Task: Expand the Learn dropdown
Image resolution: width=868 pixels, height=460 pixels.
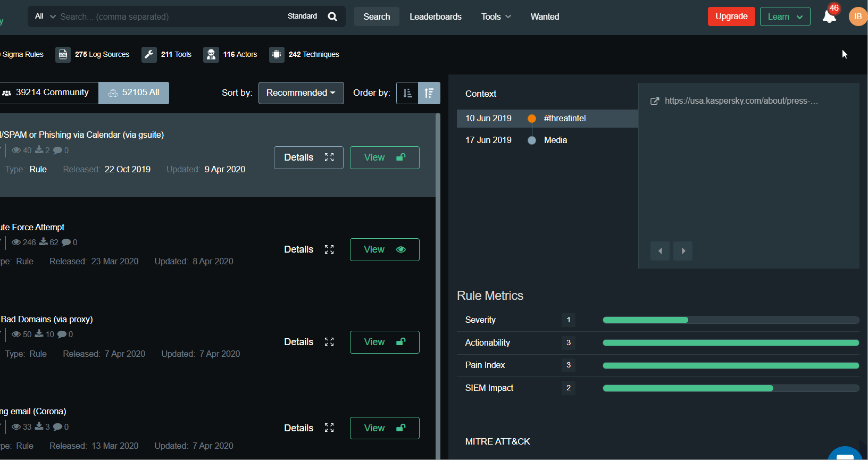Action: [x=784, y=16]
